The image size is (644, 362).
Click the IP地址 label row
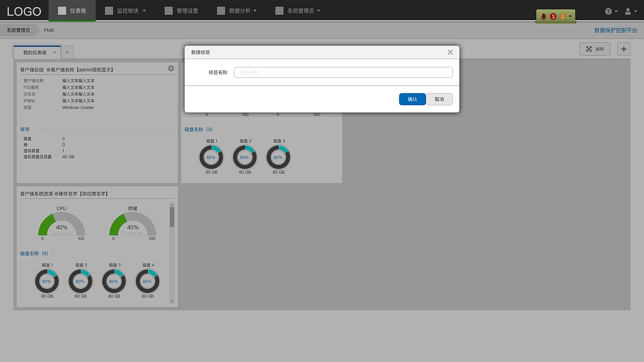[29, 101]
